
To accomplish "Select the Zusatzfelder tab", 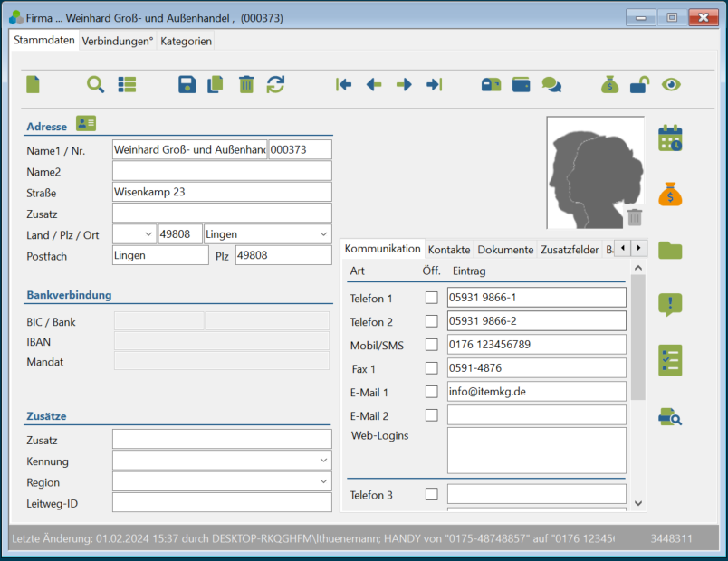I will 570,250.
